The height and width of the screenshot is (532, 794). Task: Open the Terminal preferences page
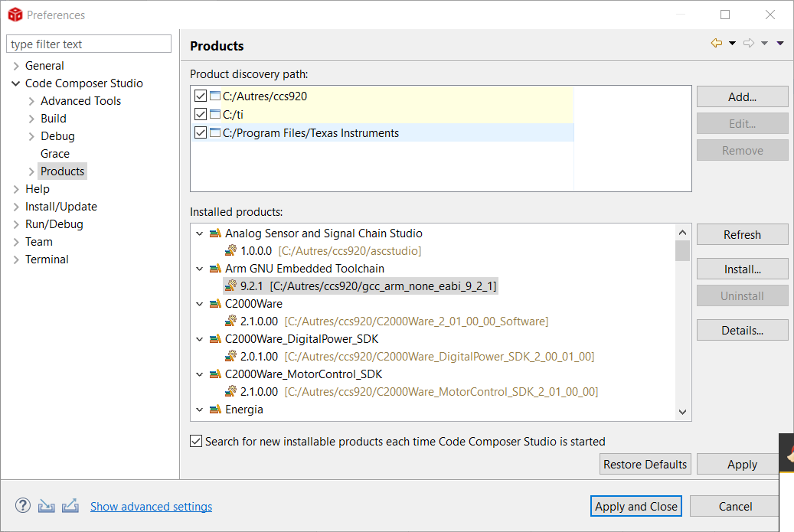[47, 259]
